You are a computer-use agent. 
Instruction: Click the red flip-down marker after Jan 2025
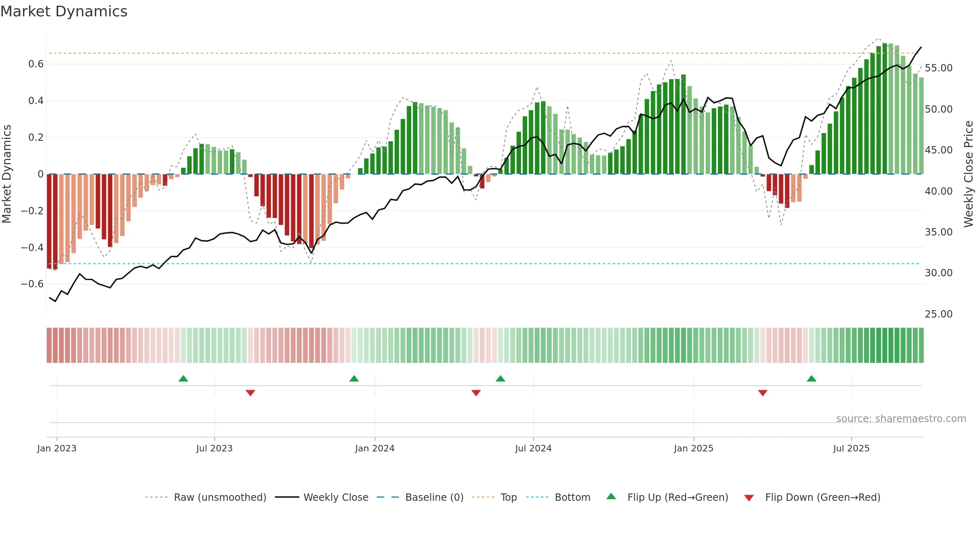coord(763,393)
